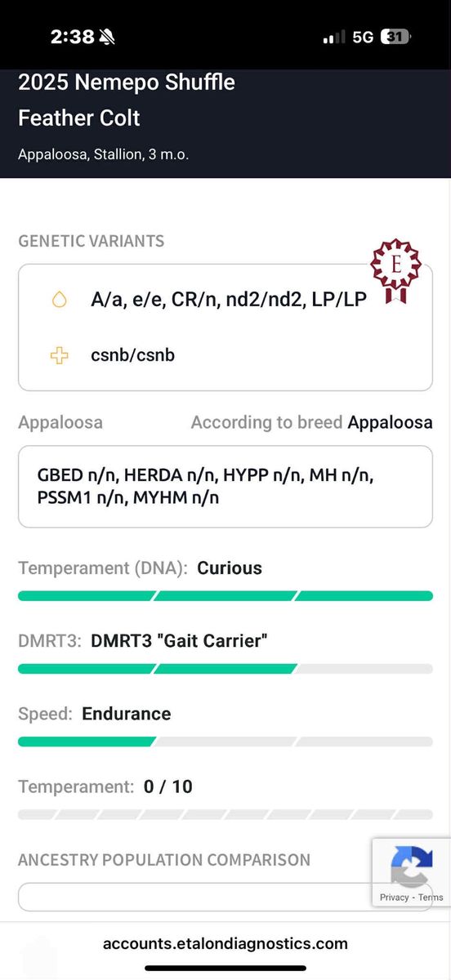The height and width of the screenshot is (980, 451).
Task: Tap the accounts.etalondiagnostics.com address bar
Action: tap(225, 943)
